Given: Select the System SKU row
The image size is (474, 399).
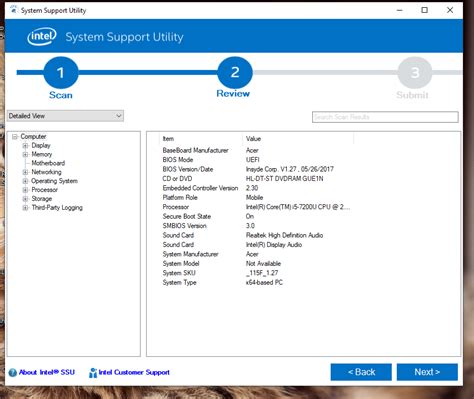Looking at the screenshot, I should point(257,273).
